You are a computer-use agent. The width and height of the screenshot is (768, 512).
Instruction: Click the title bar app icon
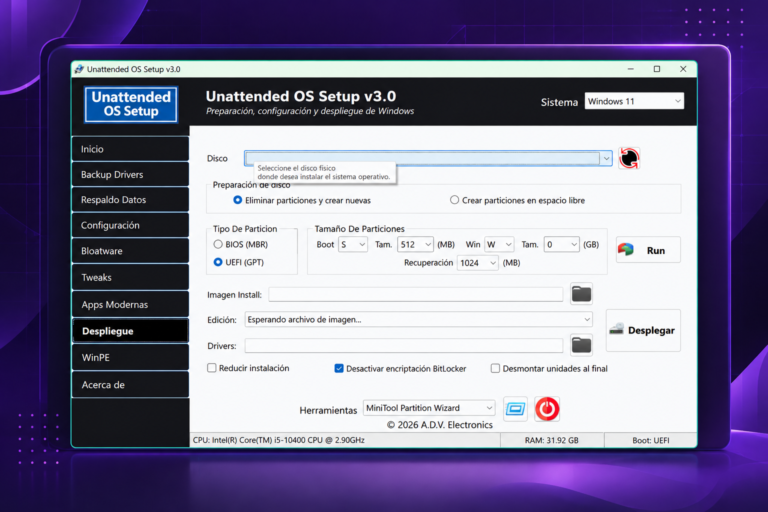79,69
